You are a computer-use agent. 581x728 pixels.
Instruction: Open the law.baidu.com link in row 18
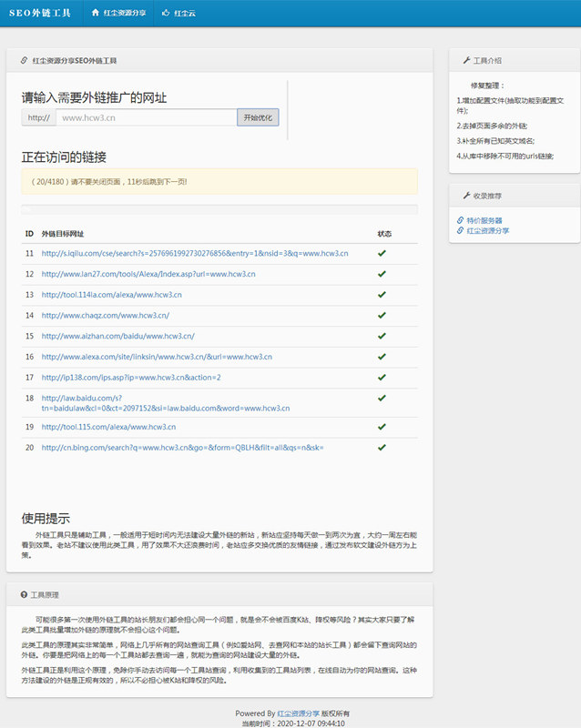point(166,403)
